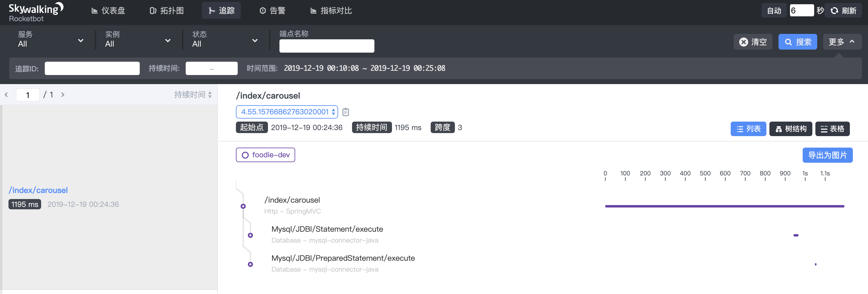The height and width of the screenshot is (294, 868).
Task: Toggle foodie-dev service filter tag
Action: coord(266,155)
